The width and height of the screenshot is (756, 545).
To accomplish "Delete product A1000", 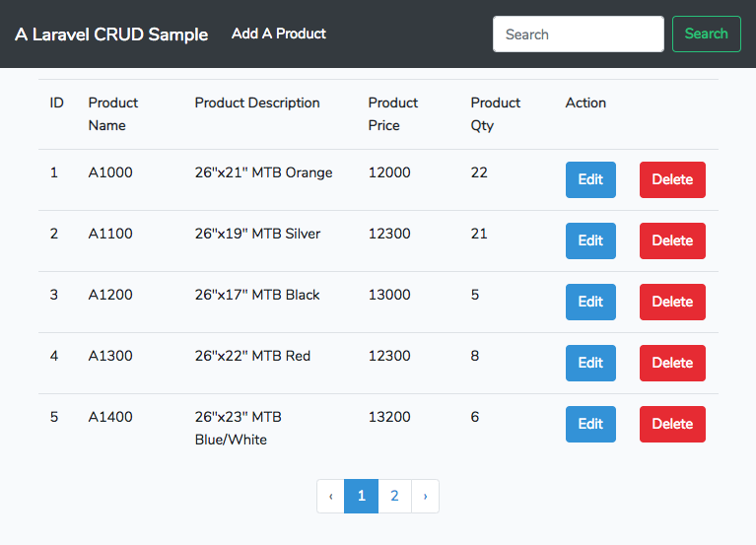I will click(672, 179).
